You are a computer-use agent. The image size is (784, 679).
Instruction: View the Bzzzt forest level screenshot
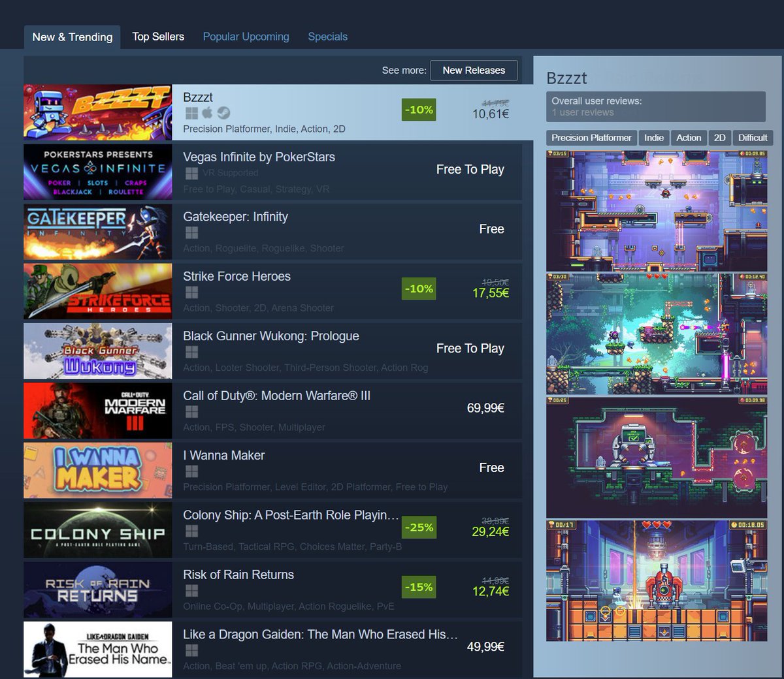pyautogui.click(x=657, y=334)
